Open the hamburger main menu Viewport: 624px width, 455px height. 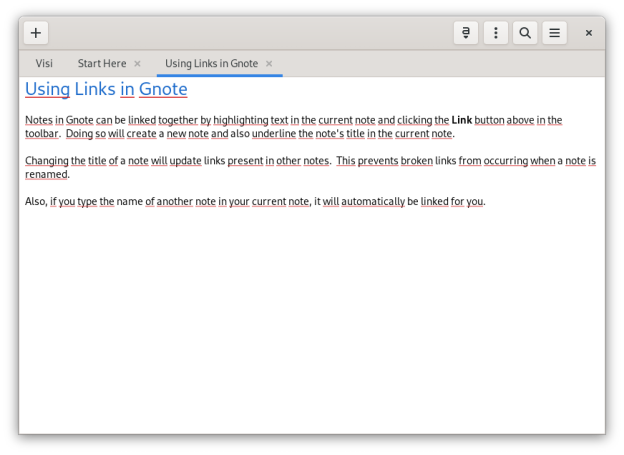(555, 33)
